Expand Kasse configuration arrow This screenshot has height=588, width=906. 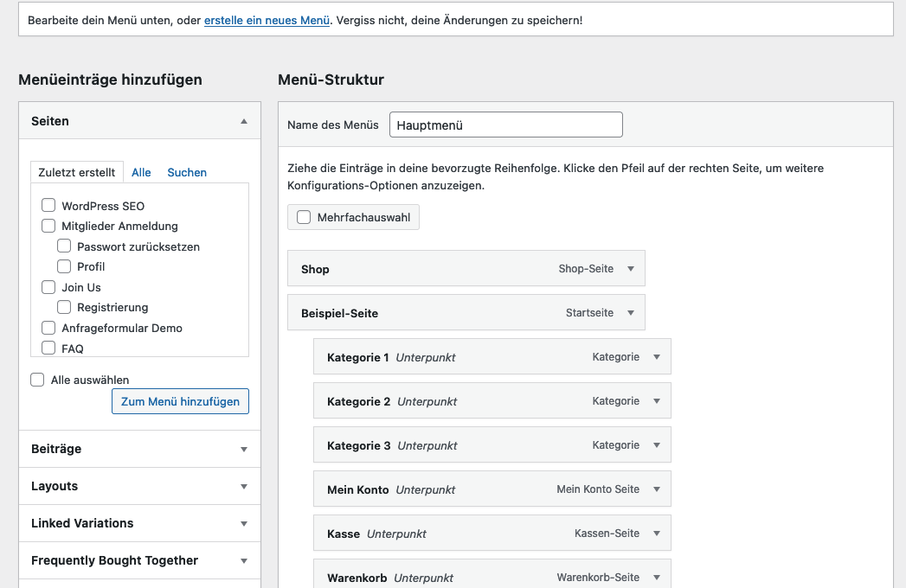coord(657,533)
